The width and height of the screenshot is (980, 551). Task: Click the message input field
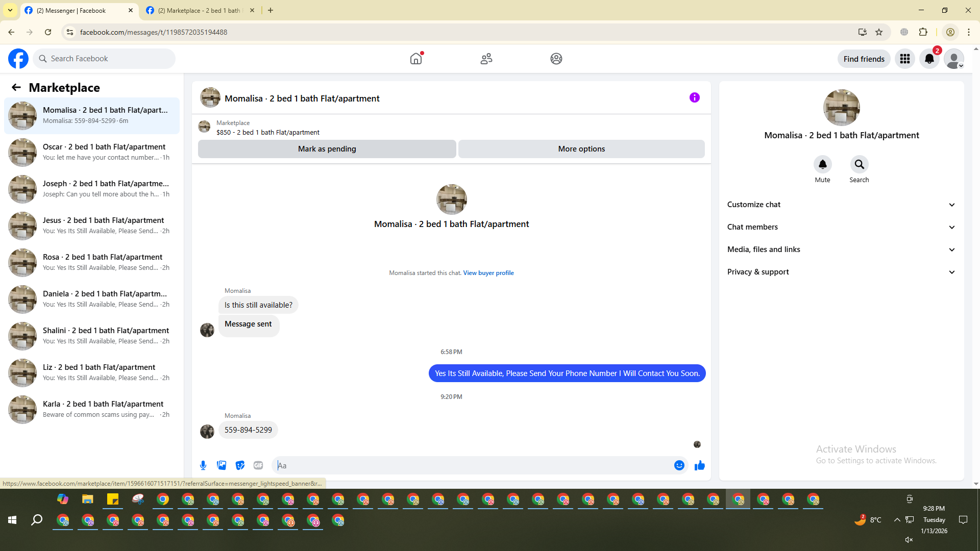click(472, 465)
